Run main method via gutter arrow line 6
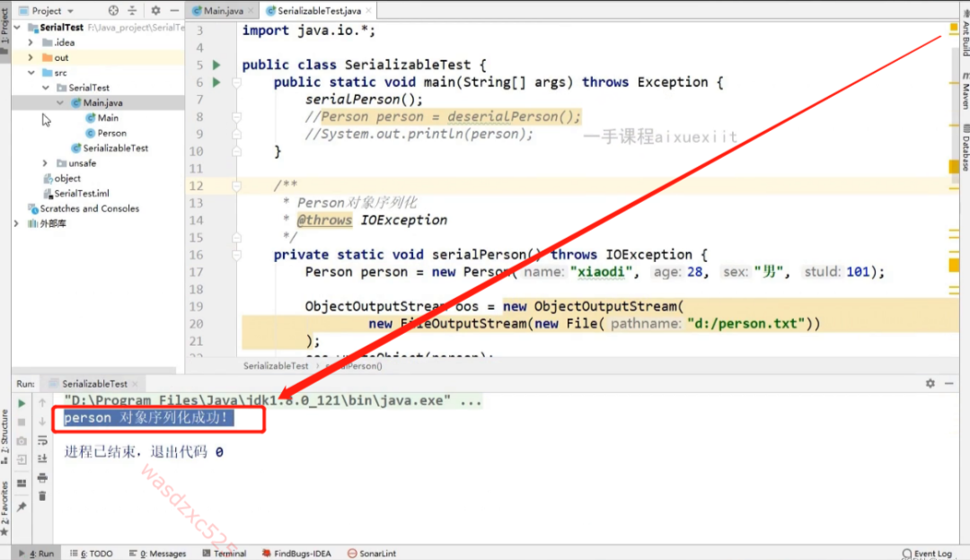Viewport: 970px width, 560px height. [x=216, y=83]
